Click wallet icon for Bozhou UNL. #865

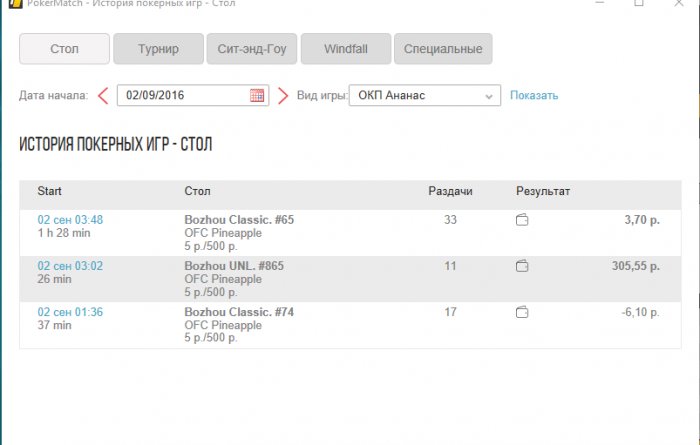pyautogui.click(x=522, y=266)
